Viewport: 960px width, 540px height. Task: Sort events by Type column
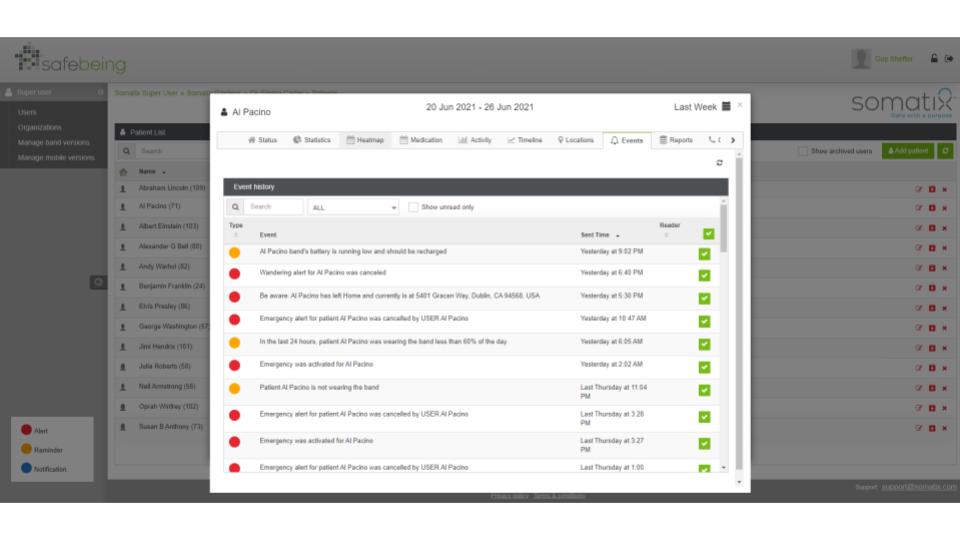[236, 229]
